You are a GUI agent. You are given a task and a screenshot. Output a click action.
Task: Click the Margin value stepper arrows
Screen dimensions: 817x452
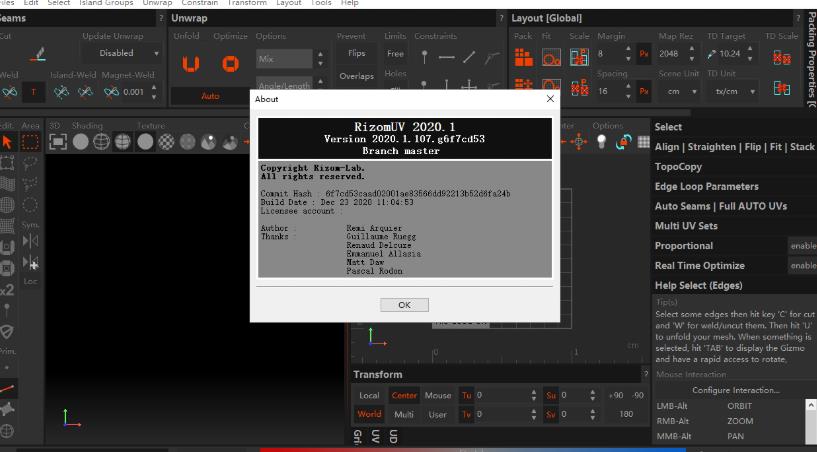coord(628,54)
